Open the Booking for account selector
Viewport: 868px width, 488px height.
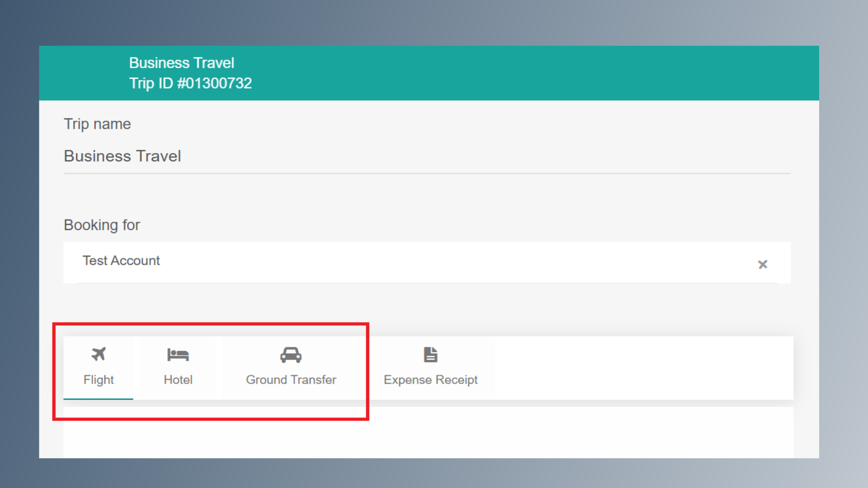407,263
